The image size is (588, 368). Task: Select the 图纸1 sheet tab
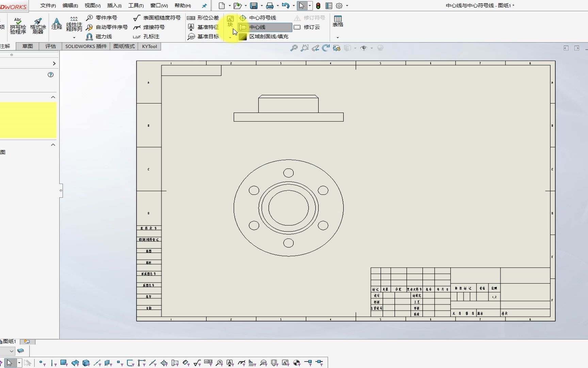[x=9, y=341]
